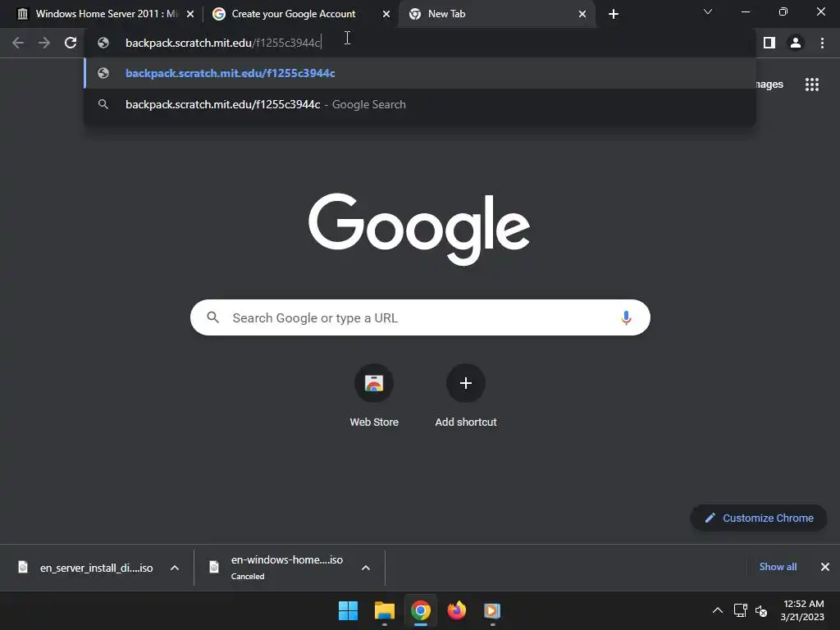840x630 pixels.
Task: Expand options for en_server_install_di....iso download
Action: pos(175,568)
